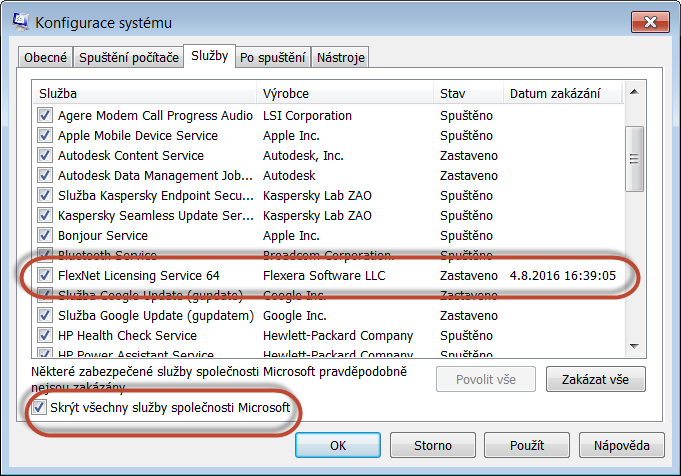
Task: Click the Datum zakázání column header
Action: 562,93
